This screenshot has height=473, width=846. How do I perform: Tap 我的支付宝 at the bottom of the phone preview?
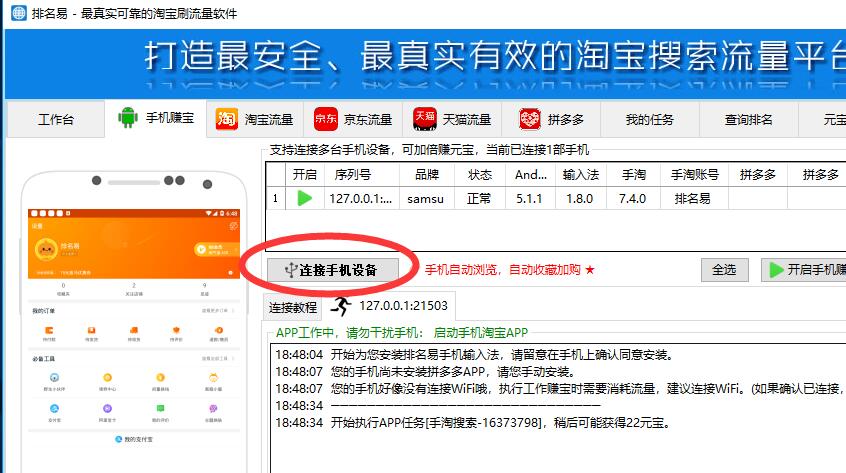[134, 439]
